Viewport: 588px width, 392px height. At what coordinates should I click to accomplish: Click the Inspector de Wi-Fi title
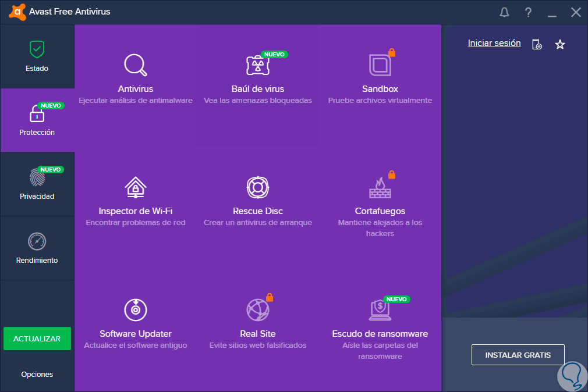[x=136, y=211]
